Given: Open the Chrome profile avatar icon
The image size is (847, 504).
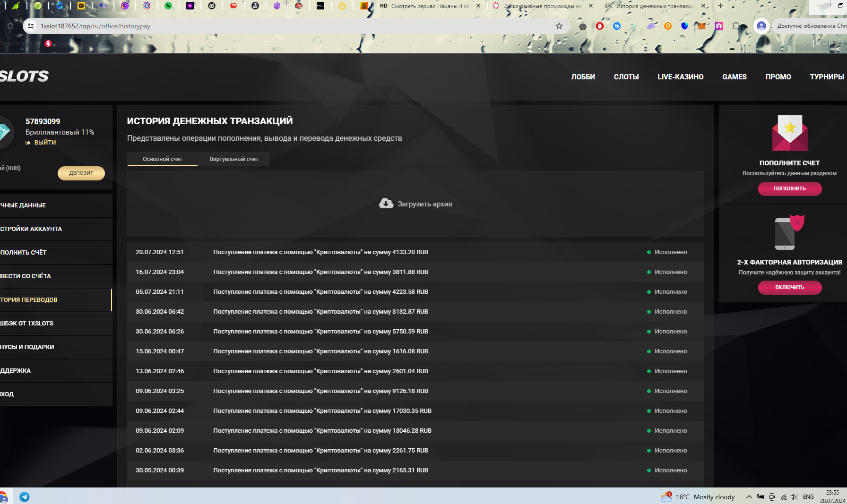Looking at the screenshot, I should [x=761, y=26].
